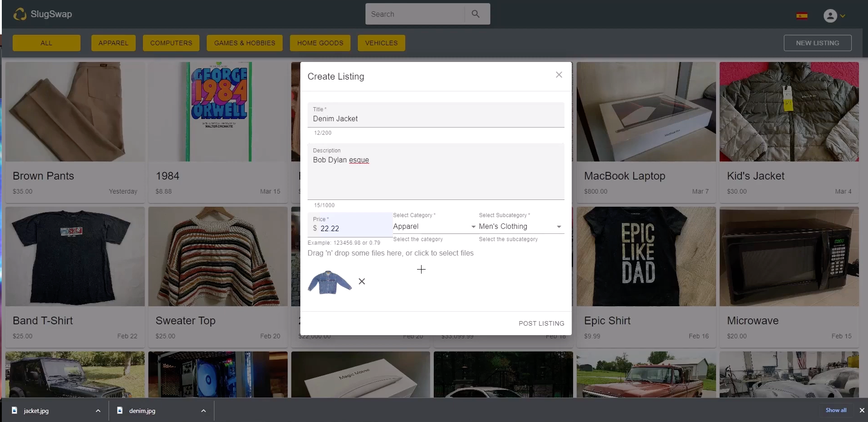
Task: Click the SlugSwap logo icon
Action: [x=20, y=14]
